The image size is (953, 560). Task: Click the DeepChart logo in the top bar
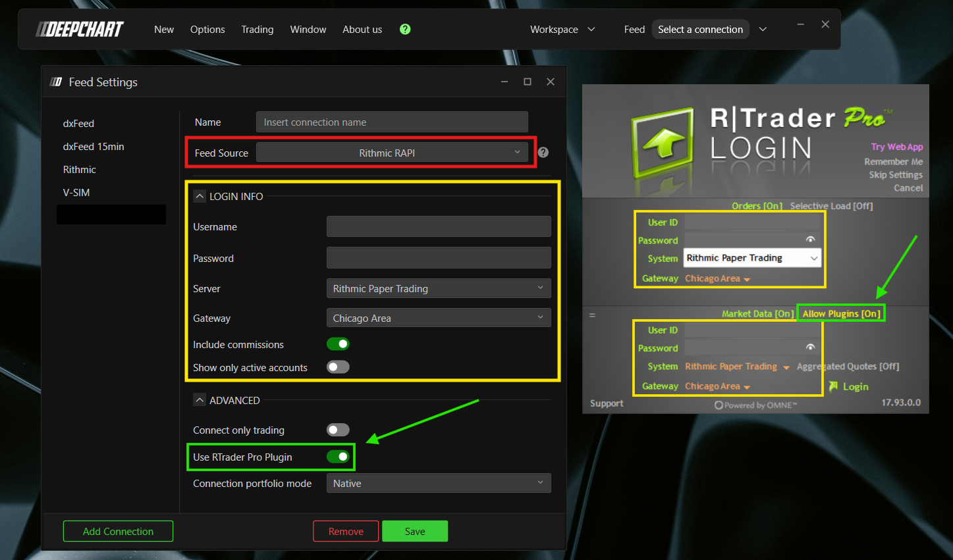[80, 29]
